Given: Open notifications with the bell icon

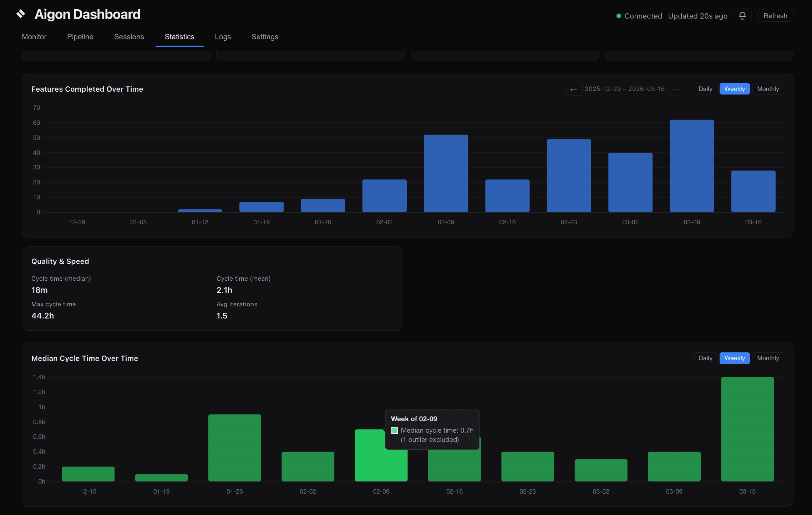Looking at the screenshot, I should [742, 16].
